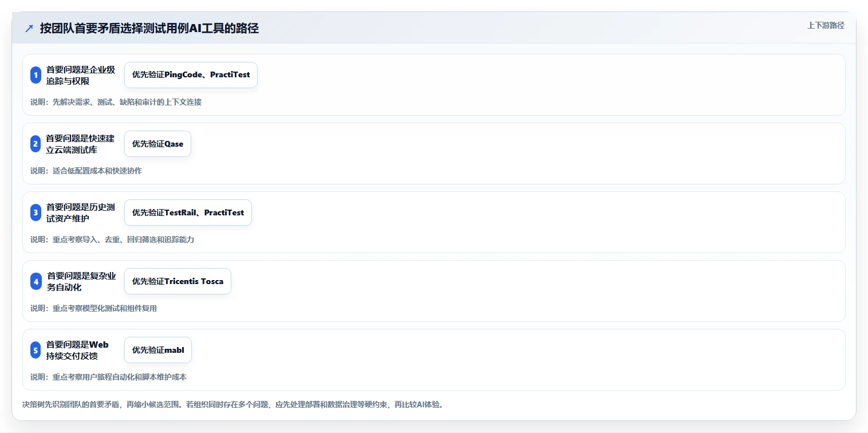The image size is (868, 433).
Task: Click the note 说明:先解决需求、测试、缺陷和审计的上下文连接
Action: (116, 102)
